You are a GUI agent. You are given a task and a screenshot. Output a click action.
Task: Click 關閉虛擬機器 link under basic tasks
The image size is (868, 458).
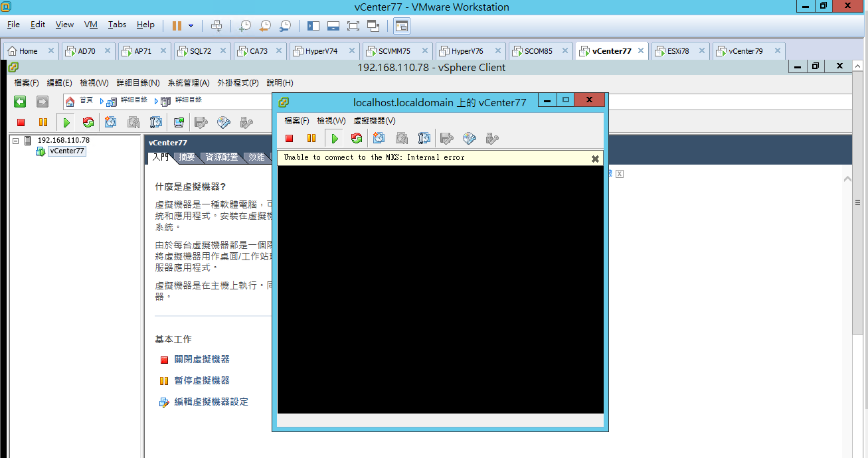click(x=202, y=359)
